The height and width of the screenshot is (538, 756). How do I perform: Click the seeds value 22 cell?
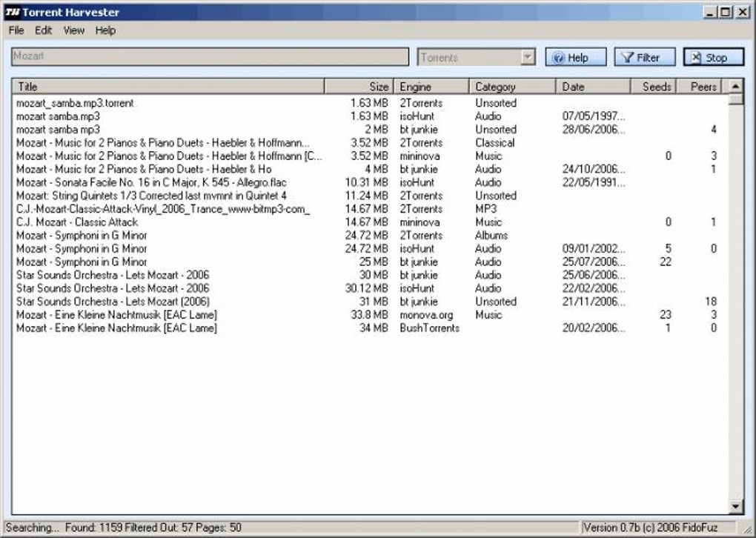click(666, 262)
